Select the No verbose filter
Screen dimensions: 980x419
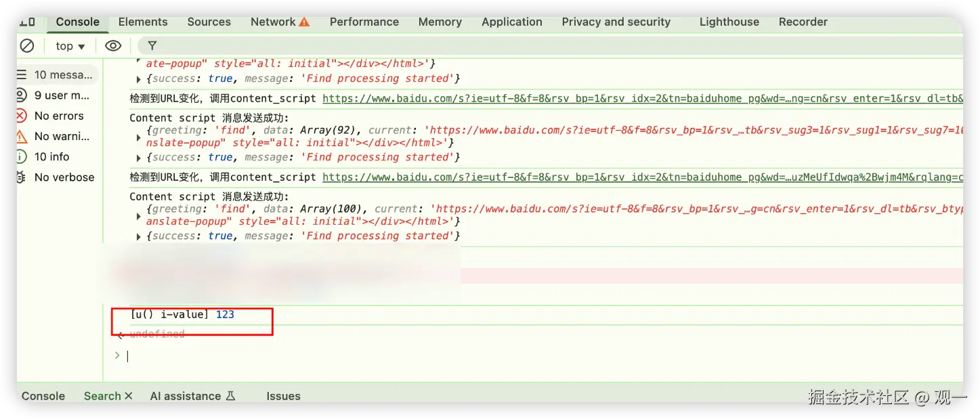click(x=58, y=177)
